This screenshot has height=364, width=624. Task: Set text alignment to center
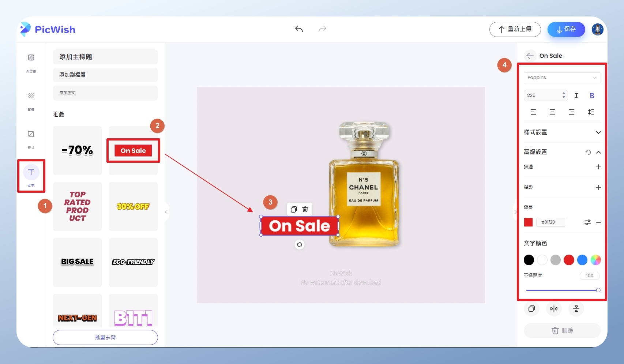click(552, 112)
